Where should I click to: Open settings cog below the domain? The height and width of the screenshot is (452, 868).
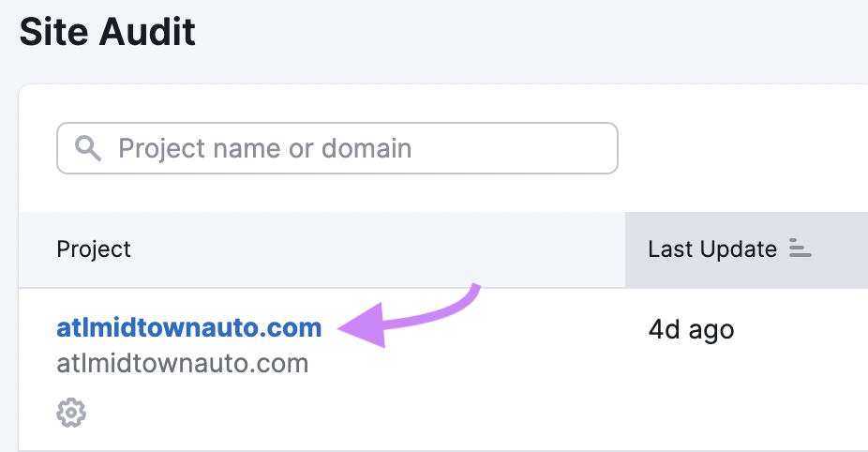click(x=71, y=413)
